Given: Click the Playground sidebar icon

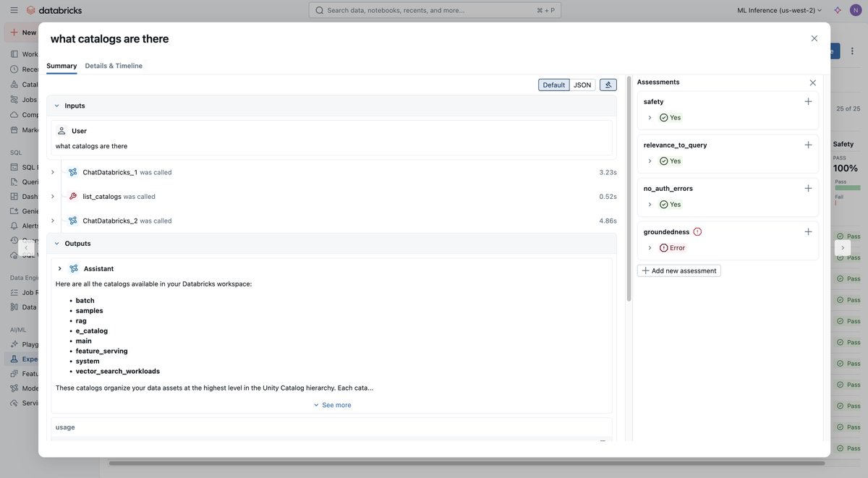Looking at the screenshot, I should pos(14,344).
